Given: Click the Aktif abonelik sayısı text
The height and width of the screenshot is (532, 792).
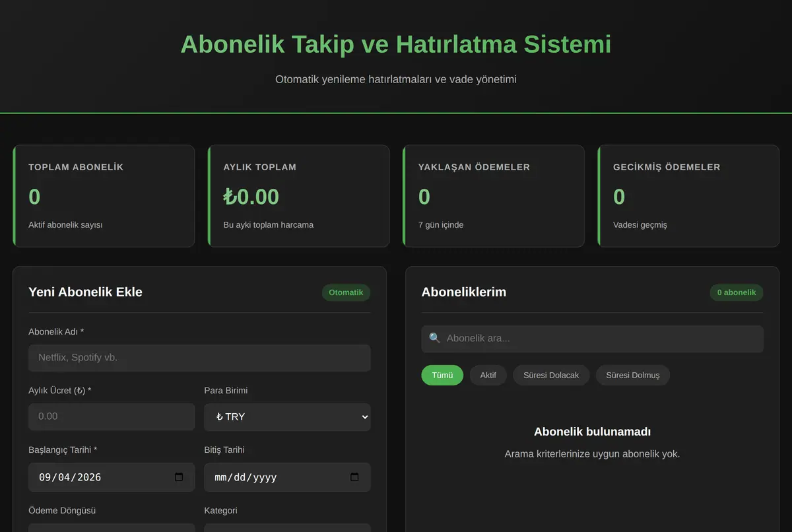Looking at the screenshot, I should [x=65, y=225].
